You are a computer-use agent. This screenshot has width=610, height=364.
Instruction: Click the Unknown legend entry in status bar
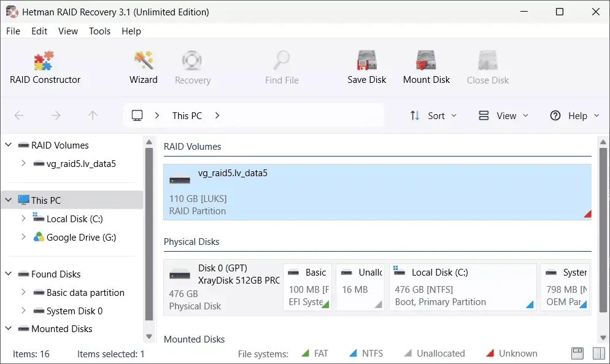point(511,353)
